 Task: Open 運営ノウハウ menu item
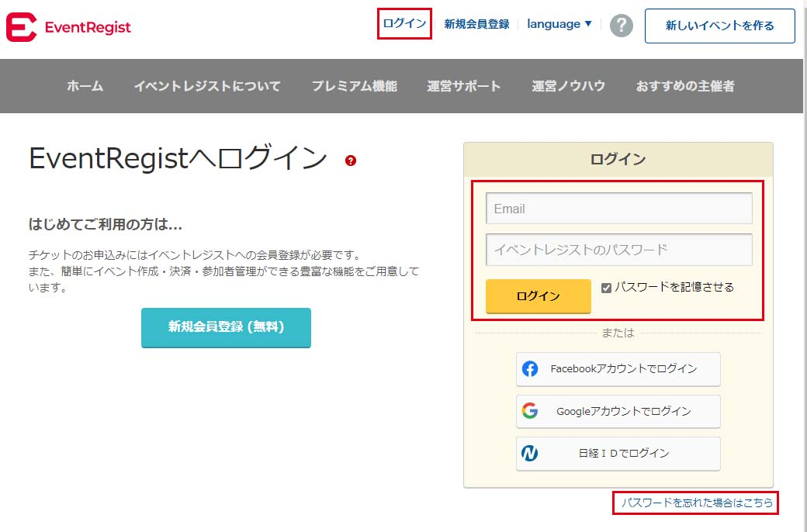click(x=568, y=86)
